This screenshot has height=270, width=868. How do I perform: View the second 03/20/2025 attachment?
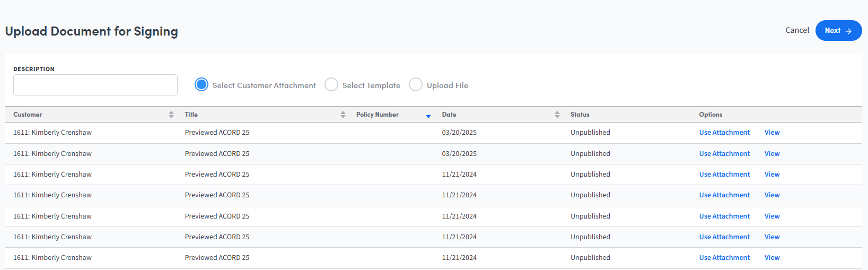pos(772,154)
